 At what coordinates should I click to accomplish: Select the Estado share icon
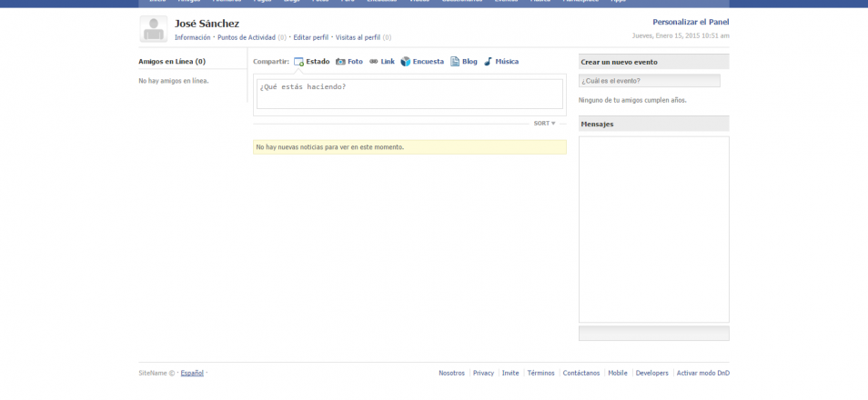coord(298,62)
